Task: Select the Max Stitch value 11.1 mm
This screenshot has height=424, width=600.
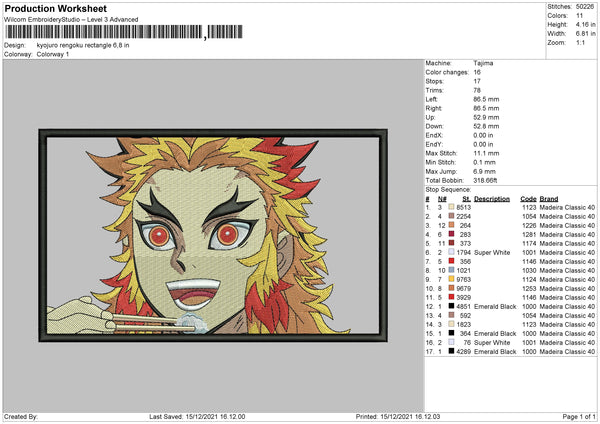Action: click(486, 153)
